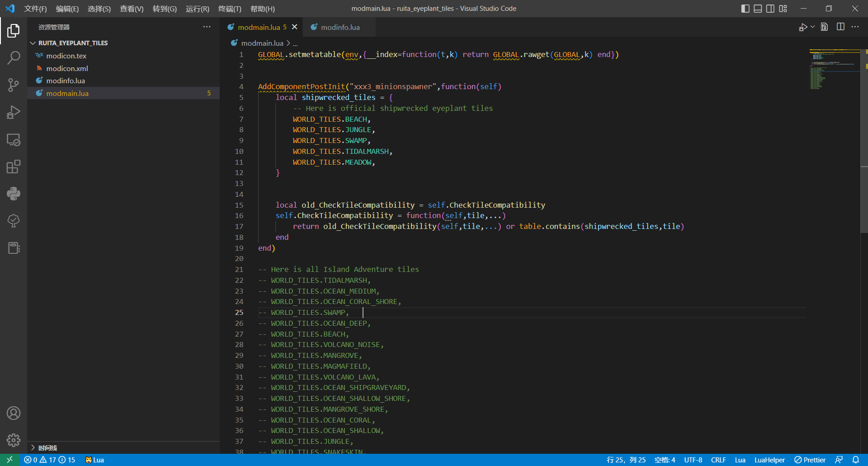Click the line and column indicator 行 25, 列 25
The height and width of the screenshot is (466, 868).
pos(626,460)
